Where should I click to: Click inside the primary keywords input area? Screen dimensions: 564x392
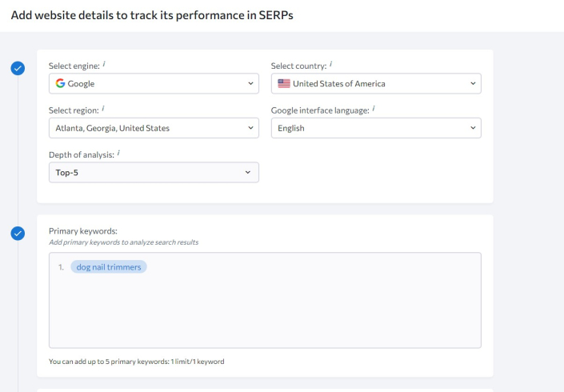coord(265,300)
